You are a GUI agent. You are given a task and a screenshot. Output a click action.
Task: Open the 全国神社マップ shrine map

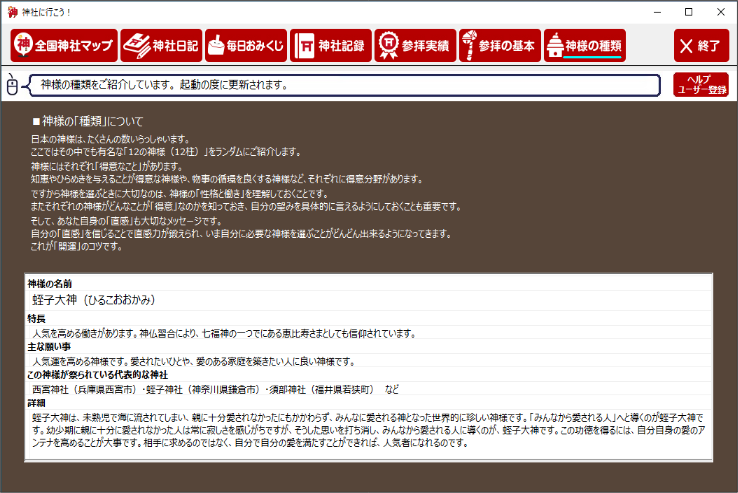click(62, 45)
